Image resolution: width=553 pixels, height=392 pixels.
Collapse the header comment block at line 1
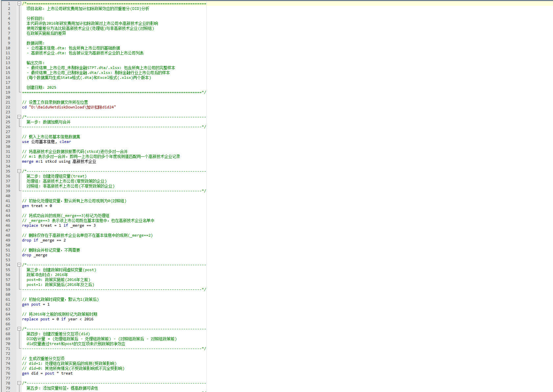click(19, 4)
